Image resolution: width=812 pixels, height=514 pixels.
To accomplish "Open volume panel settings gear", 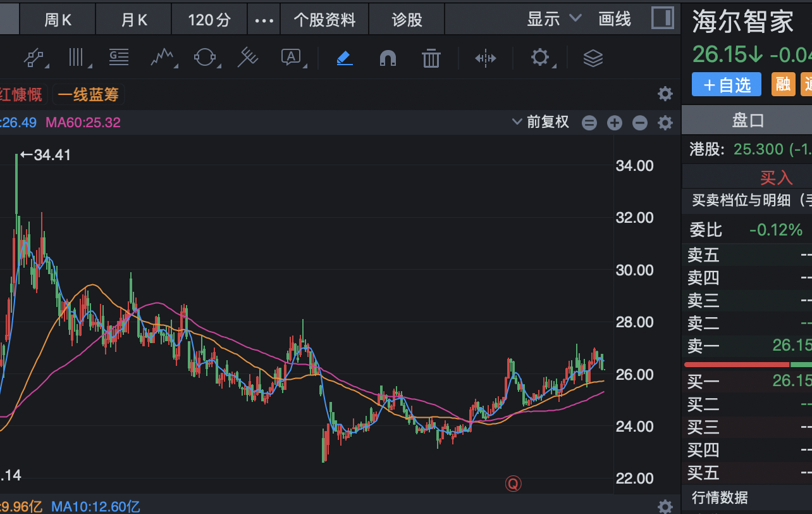I will click(x=665, y=506).
